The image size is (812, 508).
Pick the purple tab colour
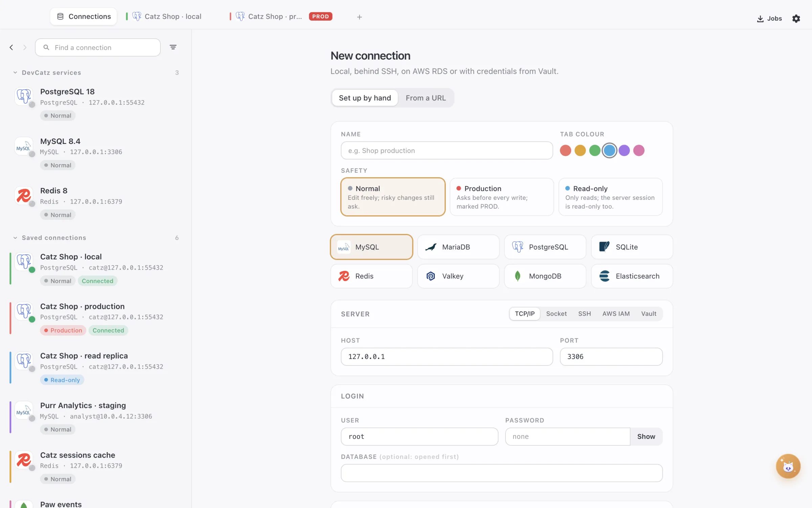click(x=624, y=150)
